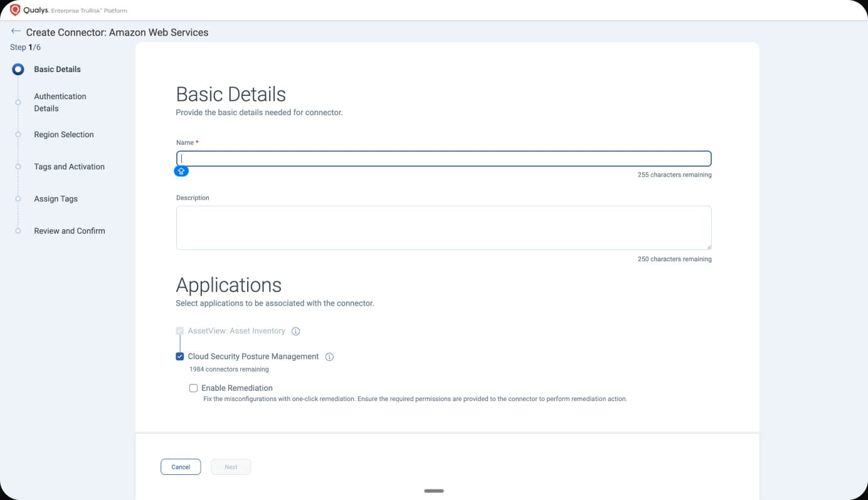Click the 'Enterprise TruRisk Platform' text
Screen dimensions: 868x500
click(89, 11)
